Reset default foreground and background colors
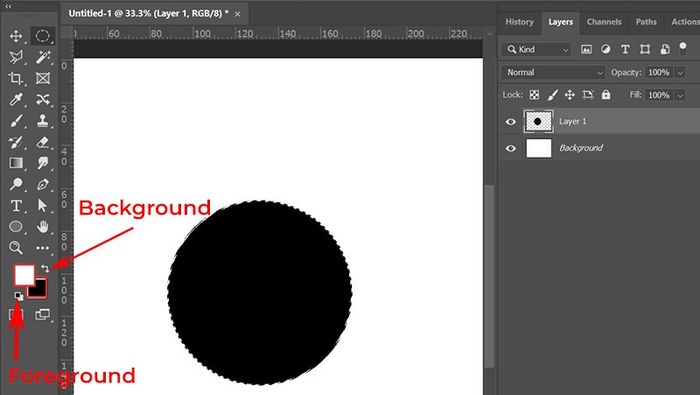Screen dimensions: 700x395 point(18,296)
